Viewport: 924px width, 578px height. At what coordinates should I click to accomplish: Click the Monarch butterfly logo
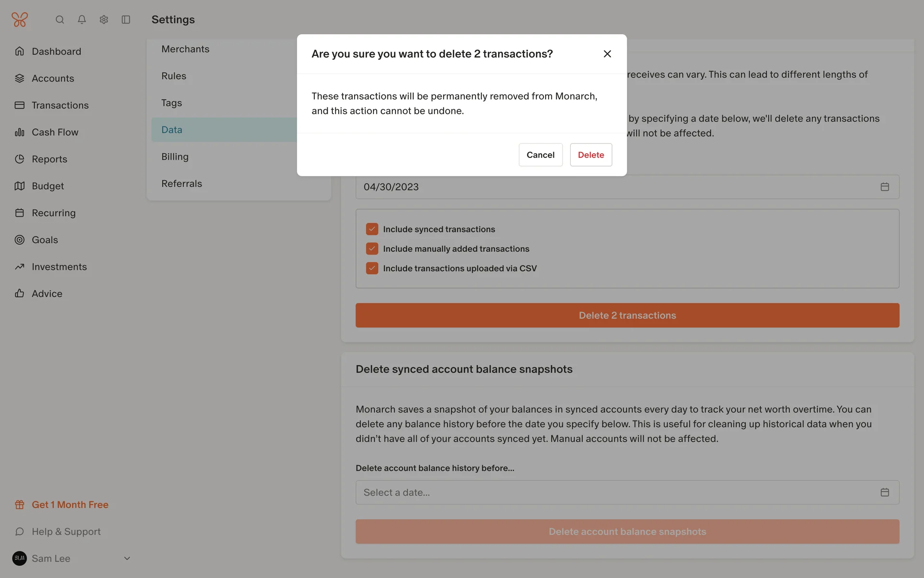pyautogui.click(x=20, y=20)
